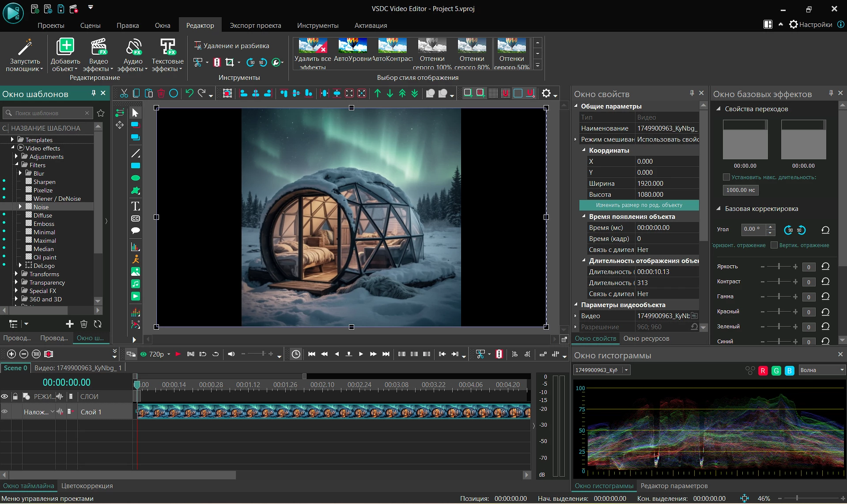Select the Text tool in the left toolbar
The image size is (847, 504).
click(x=136, y=206)
